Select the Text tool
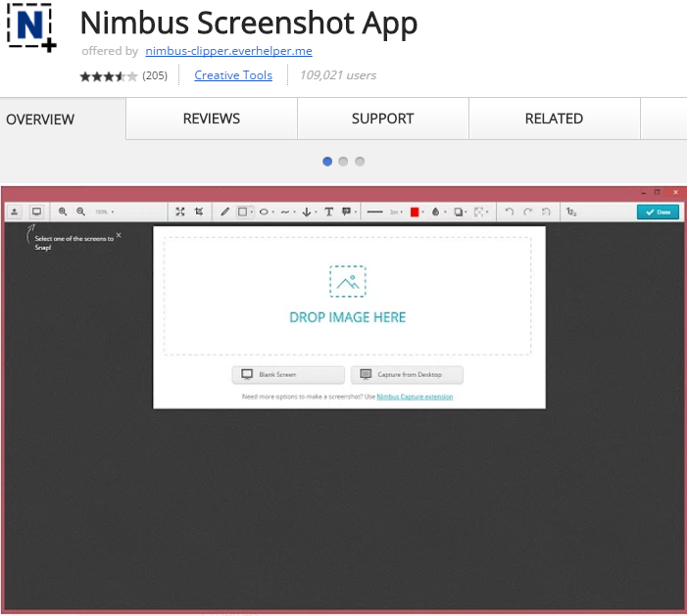 tap(328, 212)
